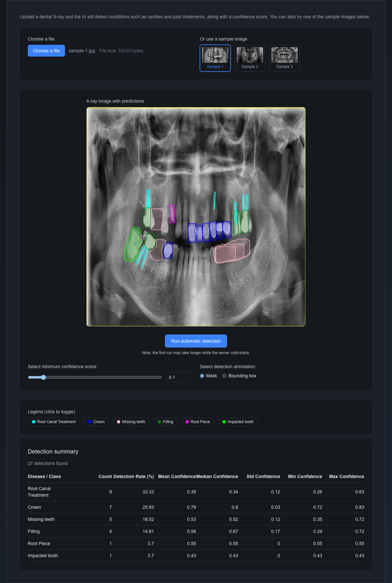Click Crown detection rate 25.93 cell

pyautogui.click(x=148, y=507)
